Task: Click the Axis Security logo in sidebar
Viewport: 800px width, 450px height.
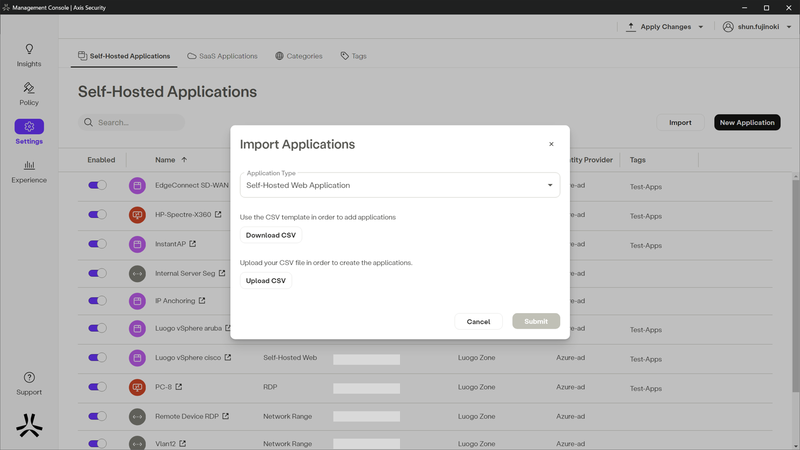Action: click(x=29, y=426)
